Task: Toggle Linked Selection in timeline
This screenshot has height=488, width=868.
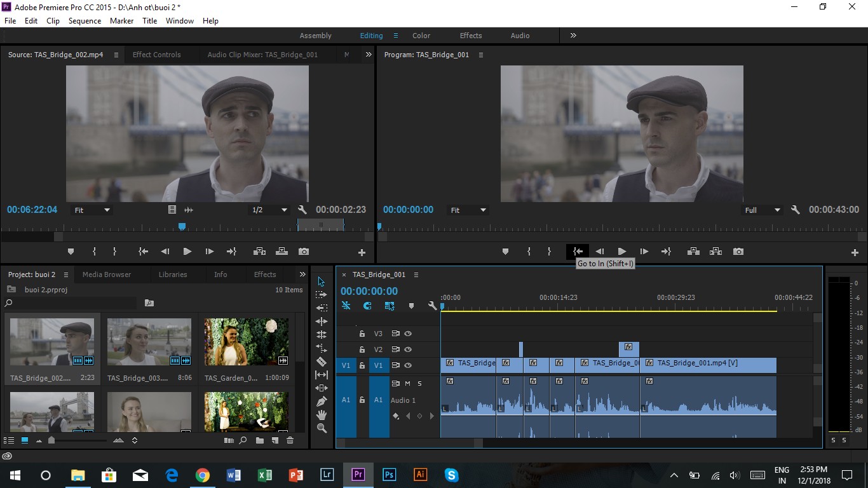Action: tap(390, 306)
